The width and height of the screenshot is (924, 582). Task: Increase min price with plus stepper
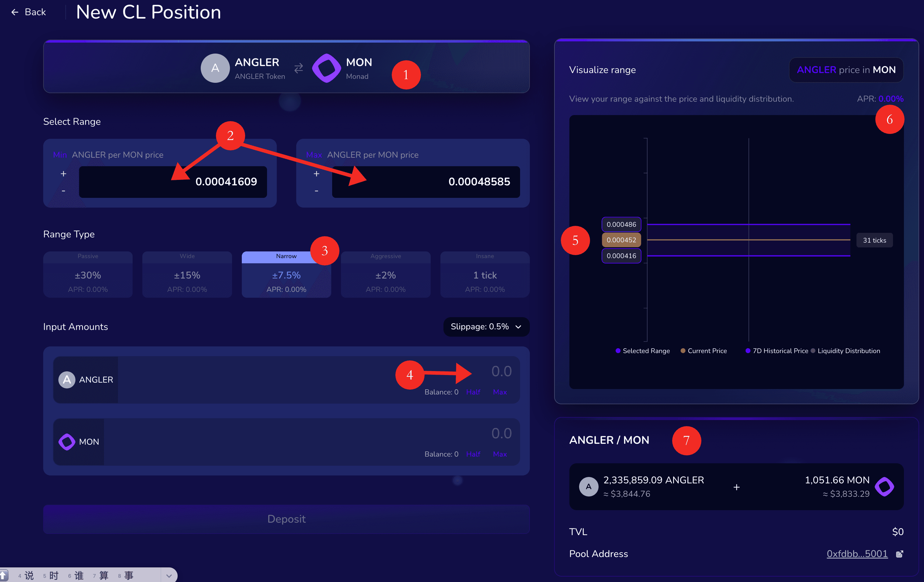63,174
